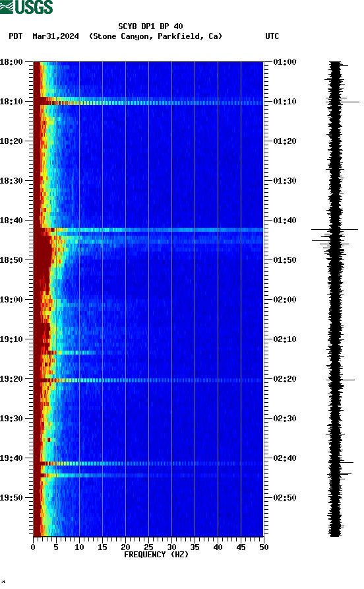Screen dimensions: 364x589
Task: Click the '40' frequency tick label
Action: tap(218, 547)
